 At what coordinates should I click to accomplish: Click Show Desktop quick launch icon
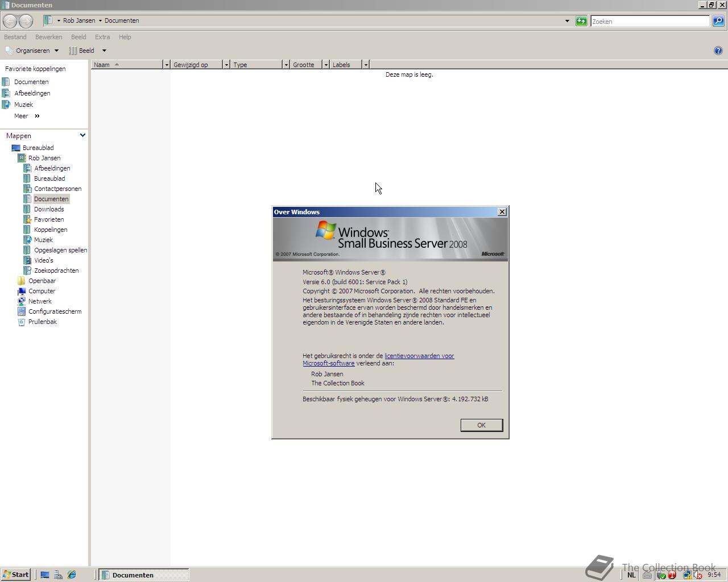[x=45, y=575]
